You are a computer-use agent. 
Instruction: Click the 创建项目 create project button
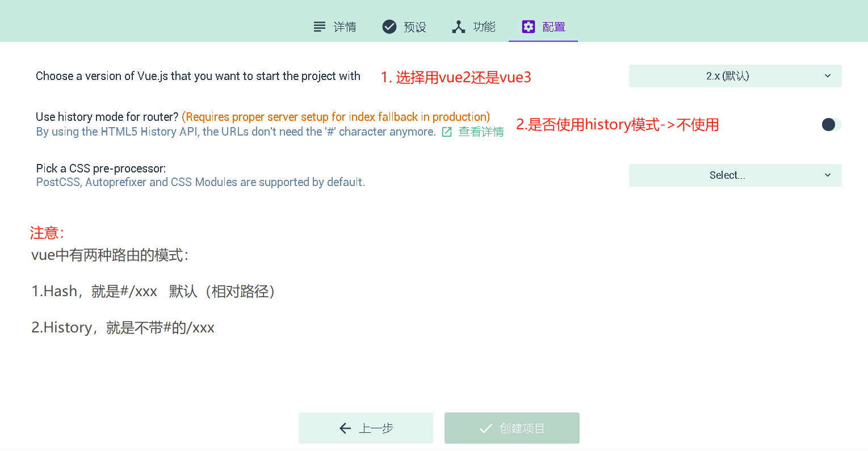pos(512,428)
